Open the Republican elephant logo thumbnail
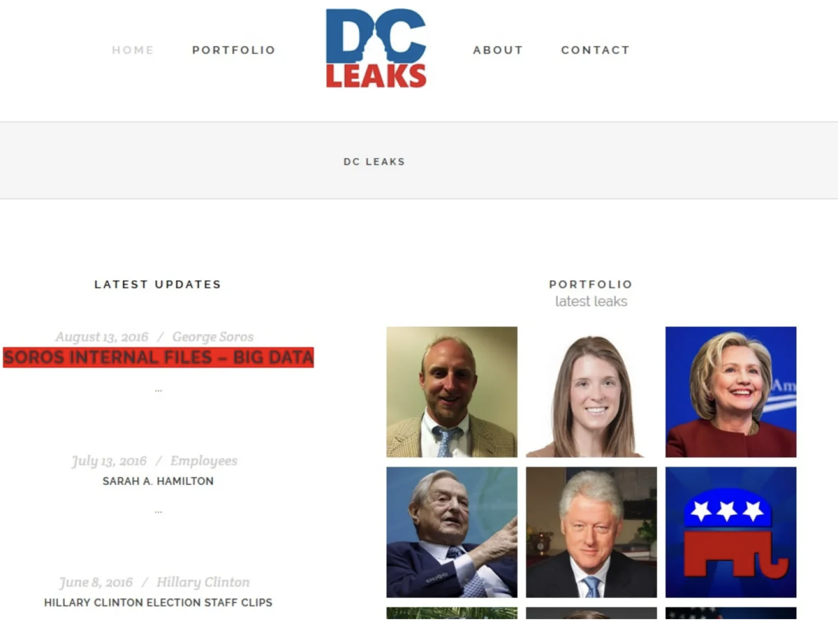This screenshot has width=838, height=644. 731,532
